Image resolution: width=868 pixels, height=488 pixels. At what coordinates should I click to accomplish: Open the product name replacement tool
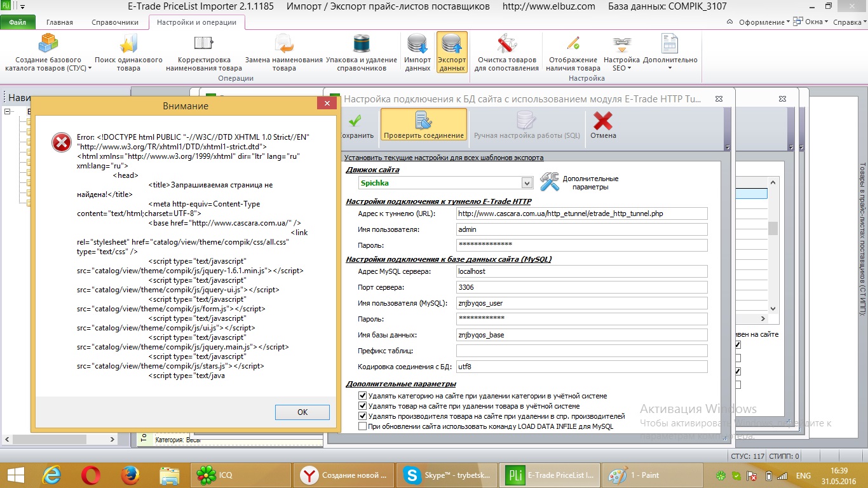pyautogui.click(x=283, y=53)
